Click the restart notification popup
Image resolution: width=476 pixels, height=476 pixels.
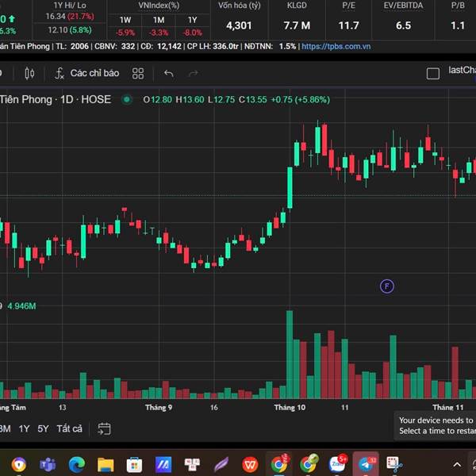click(435, 425)
